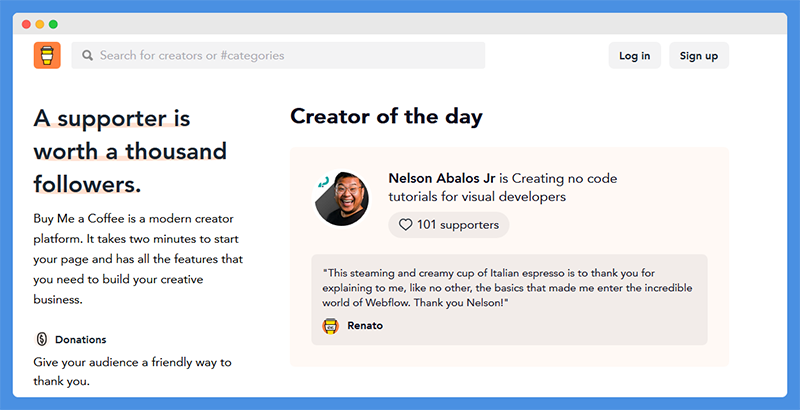
Task: Click the red close window button
Action: click(x=27, y=24)
